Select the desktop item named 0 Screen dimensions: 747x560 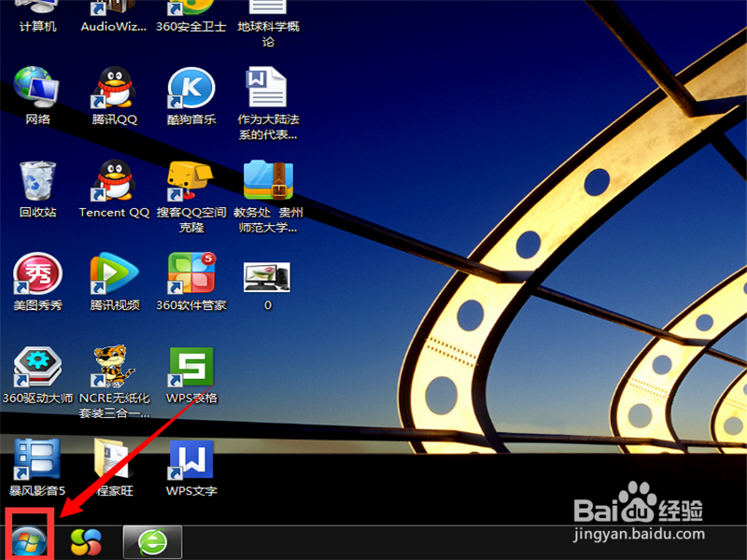click(267, 285)
